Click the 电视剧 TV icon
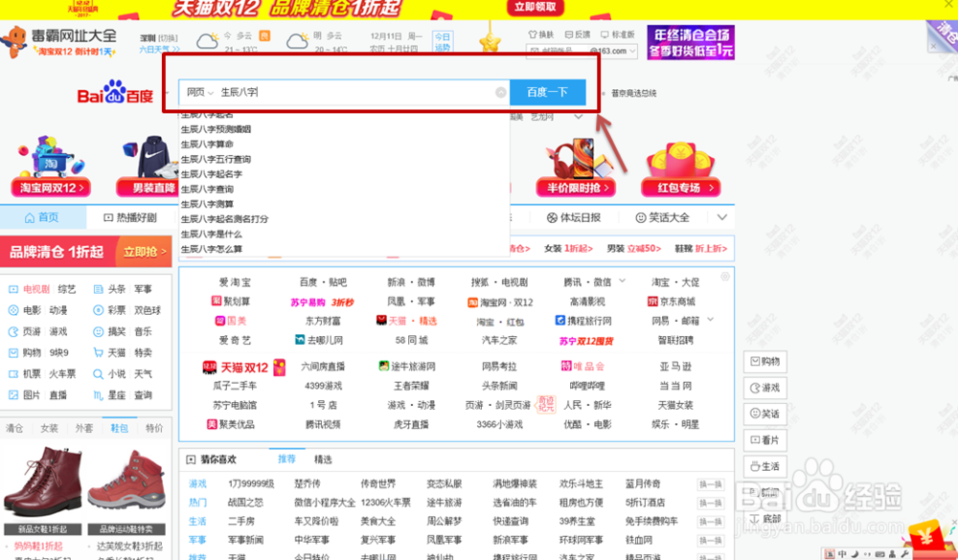The image size is (958, 560). pyautogui.click(x=12, y=289)
